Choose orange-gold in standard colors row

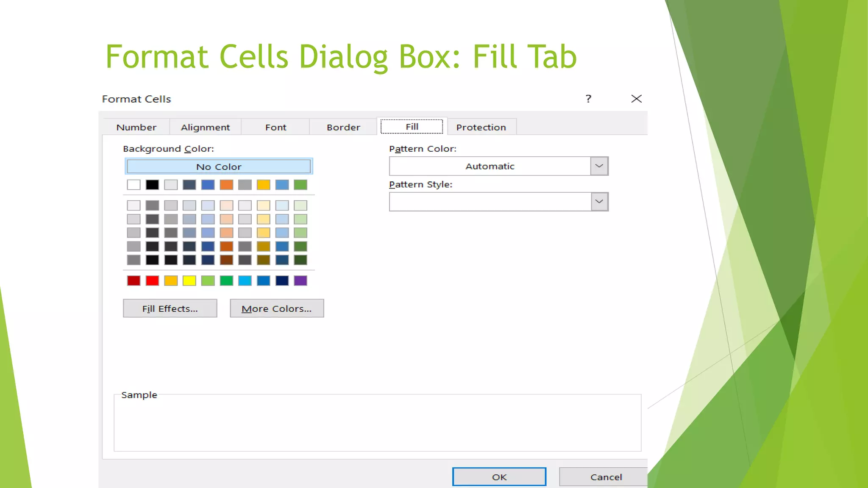171,280
